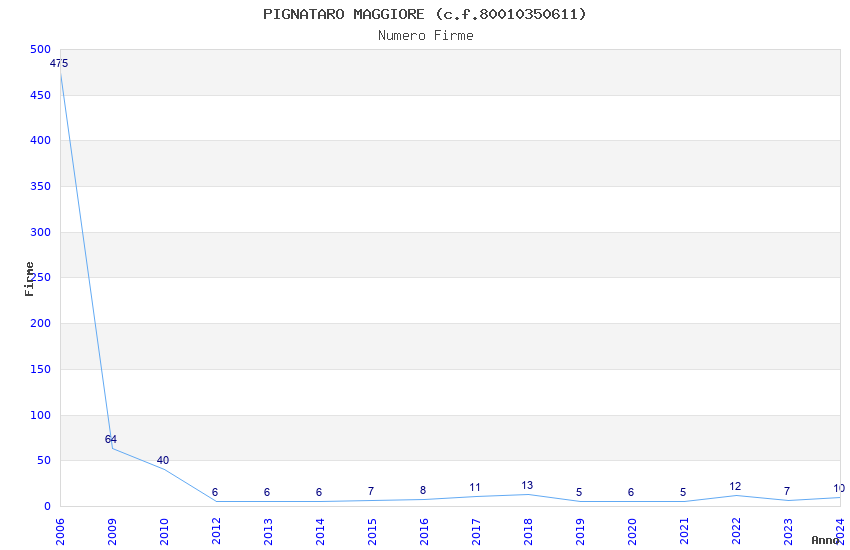Click the Anno x-axis title
Viewport: 850px width, 550px height.
point(825,540)
